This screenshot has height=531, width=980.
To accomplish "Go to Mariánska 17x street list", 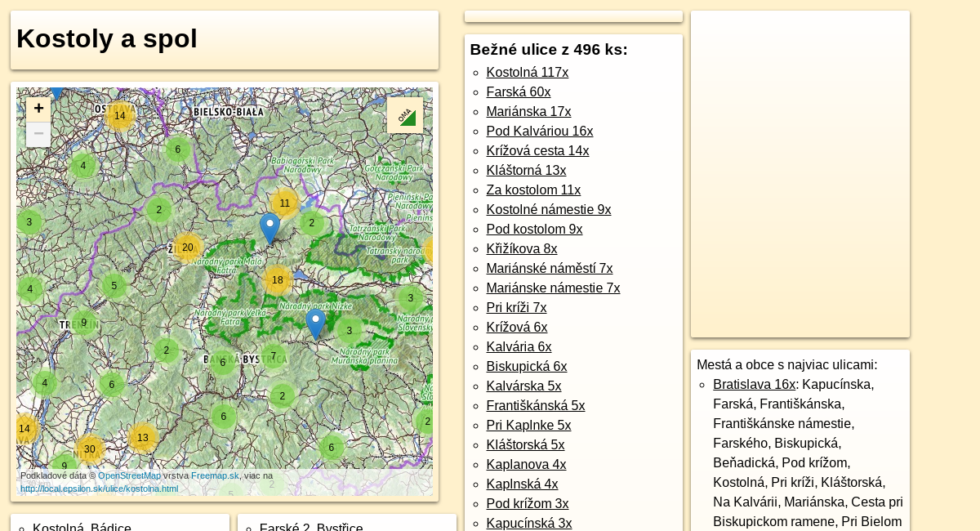I will coord(528,111).
